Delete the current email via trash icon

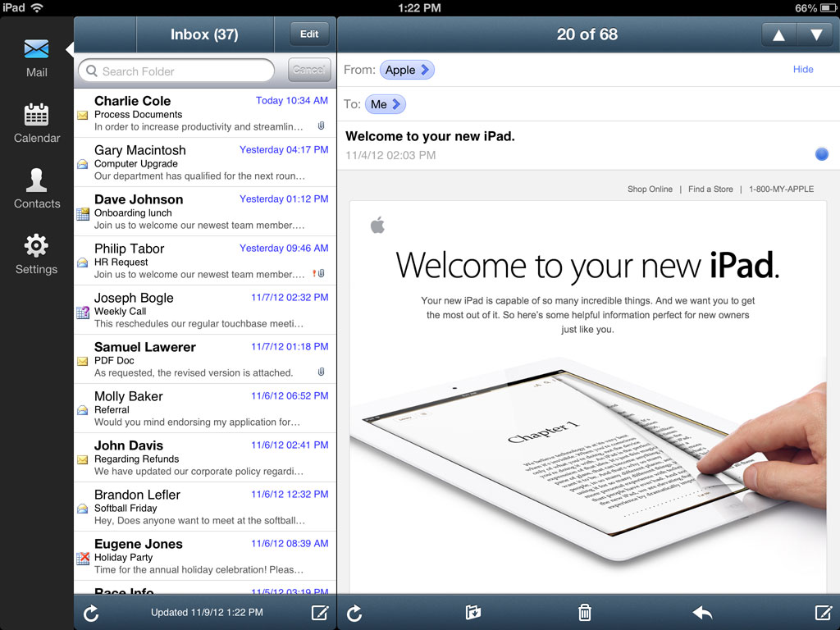584,613
